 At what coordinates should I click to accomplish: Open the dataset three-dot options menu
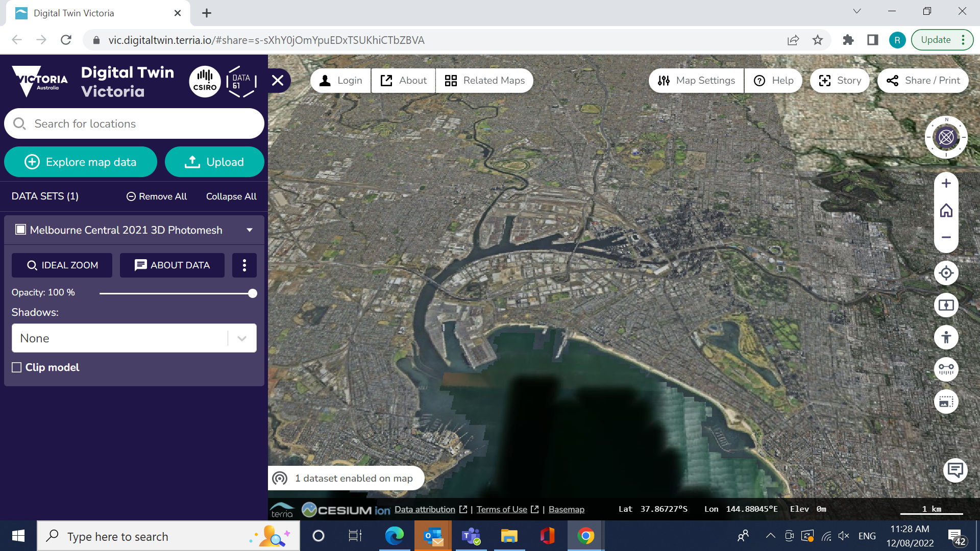click(244, 265)
